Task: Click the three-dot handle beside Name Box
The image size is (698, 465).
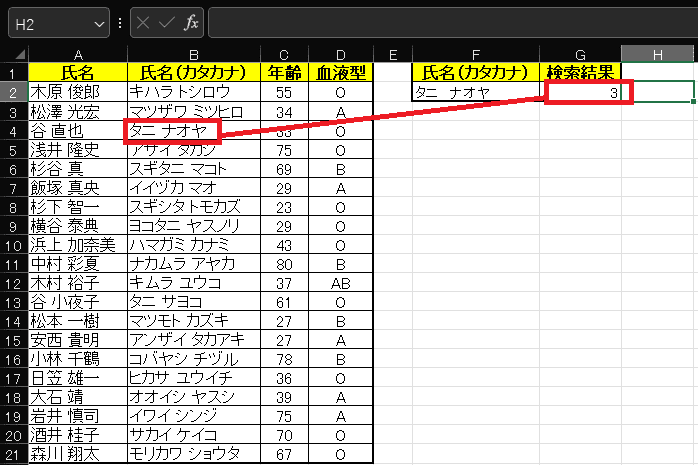Action: (120, 22)
